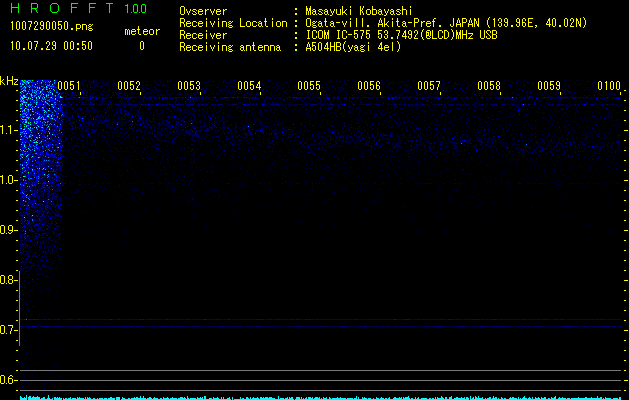Click time marker 0100

click(609, 86)
